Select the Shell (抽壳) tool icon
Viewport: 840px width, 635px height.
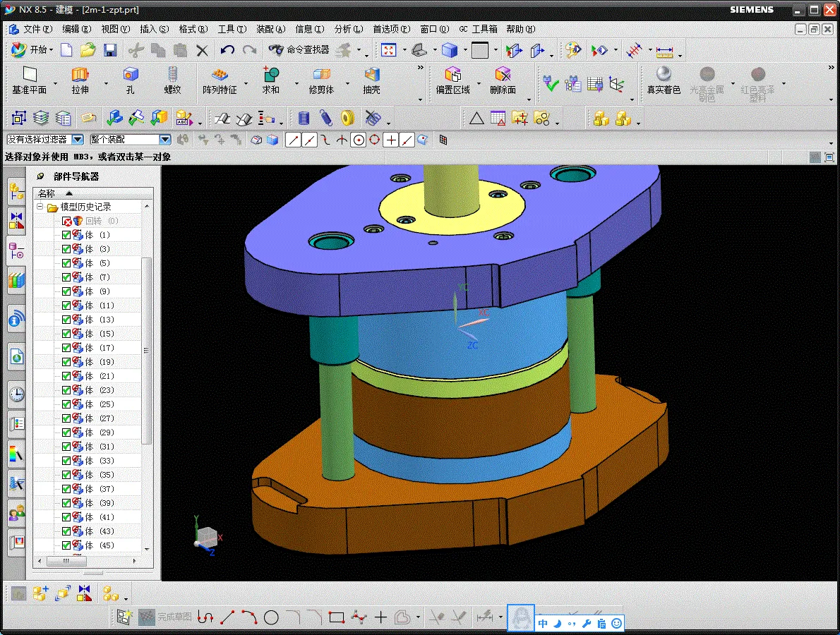pyautogui.click(x=371, y=75)
